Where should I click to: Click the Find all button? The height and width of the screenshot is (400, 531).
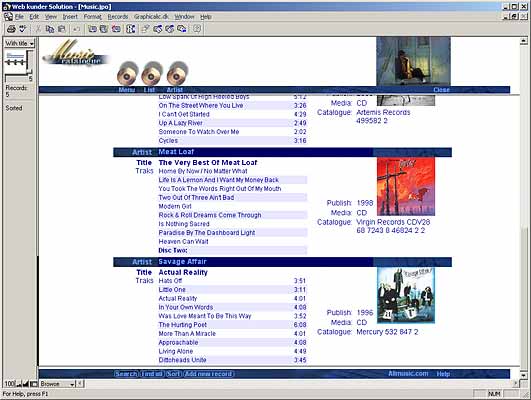pyautogui.click(x=152, y=374)
